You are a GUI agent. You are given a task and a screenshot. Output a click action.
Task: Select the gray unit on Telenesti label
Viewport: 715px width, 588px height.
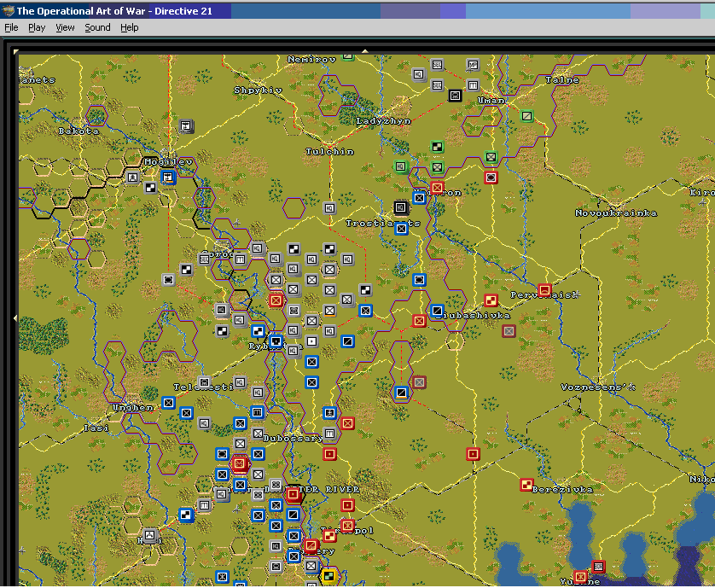(x=204, y=381)
